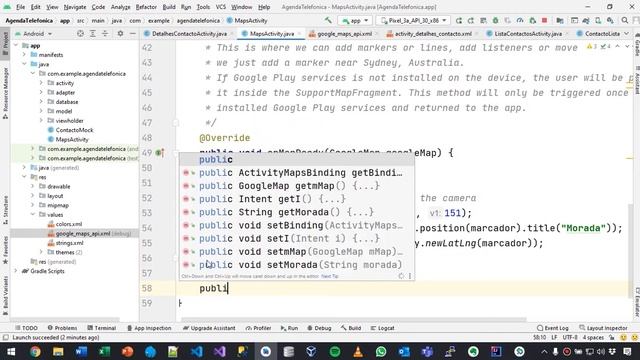Open the Profiler tool window
This screenshot has width=640, height=360.
click(x=258, y=328)
